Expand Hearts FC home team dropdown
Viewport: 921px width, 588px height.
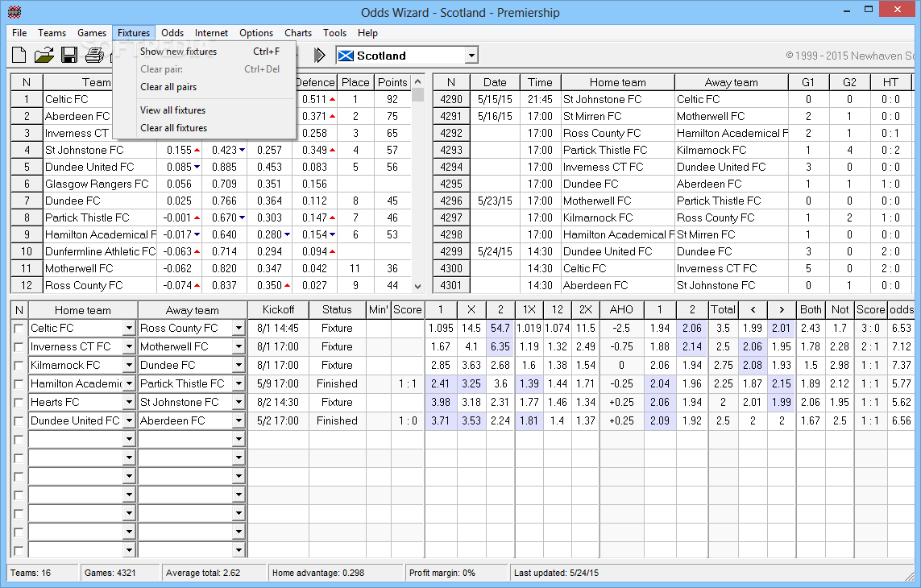[129, 403]
